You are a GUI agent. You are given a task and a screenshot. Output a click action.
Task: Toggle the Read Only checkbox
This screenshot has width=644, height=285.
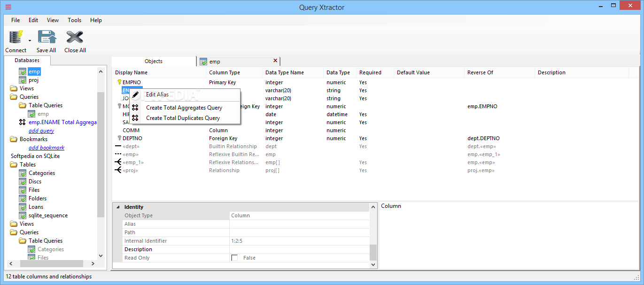[234, 258]
